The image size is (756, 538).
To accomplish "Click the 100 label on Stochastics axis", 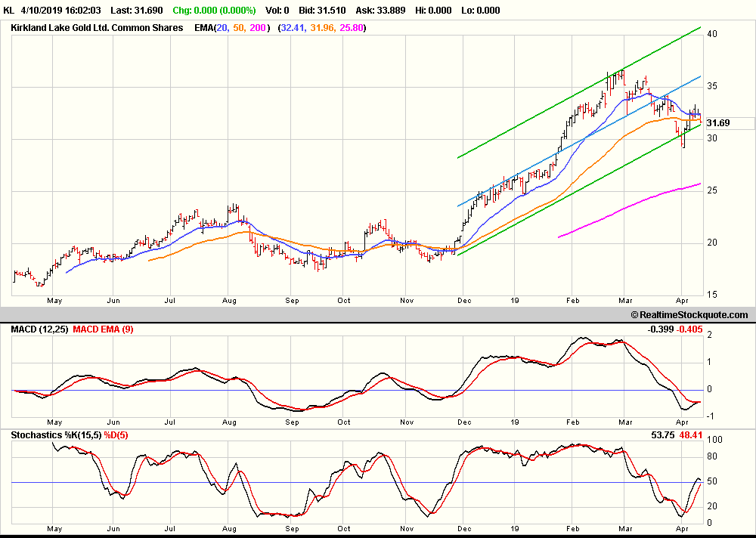I will [714, 440].
